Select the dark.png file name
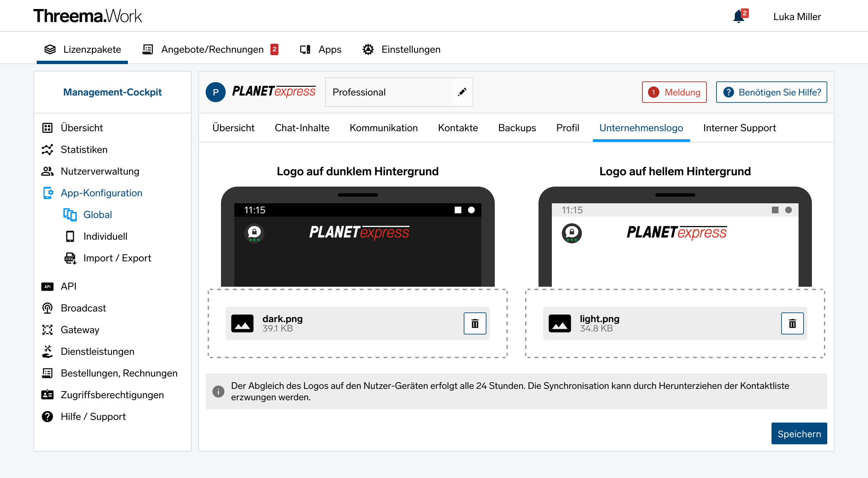 282,319
